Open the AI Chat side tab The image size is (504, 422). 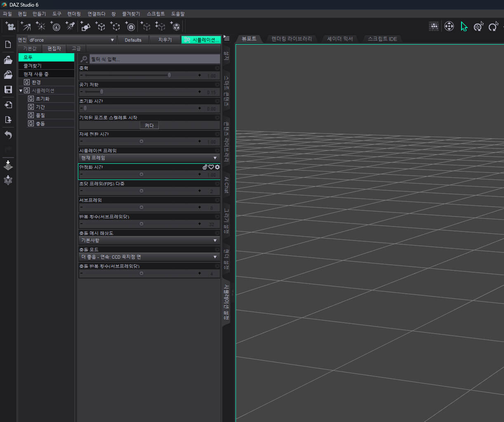(226, 185)
